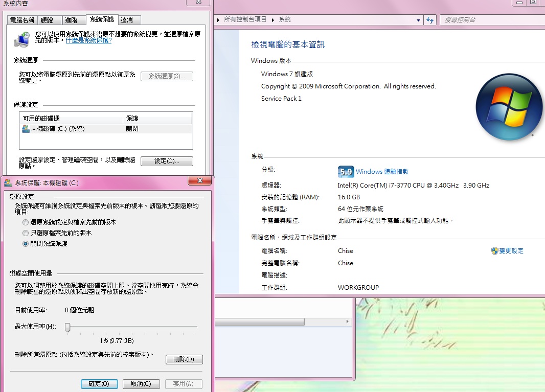
Task: Click the 搜尋控制台 search field
Action: click(492, 20)
